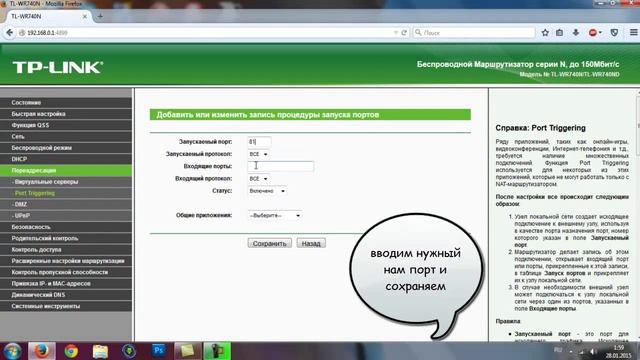The width and height of the screenshot is (640, 360).
Task: Click the RU language indicator in tray
Action: pos(558,351)
